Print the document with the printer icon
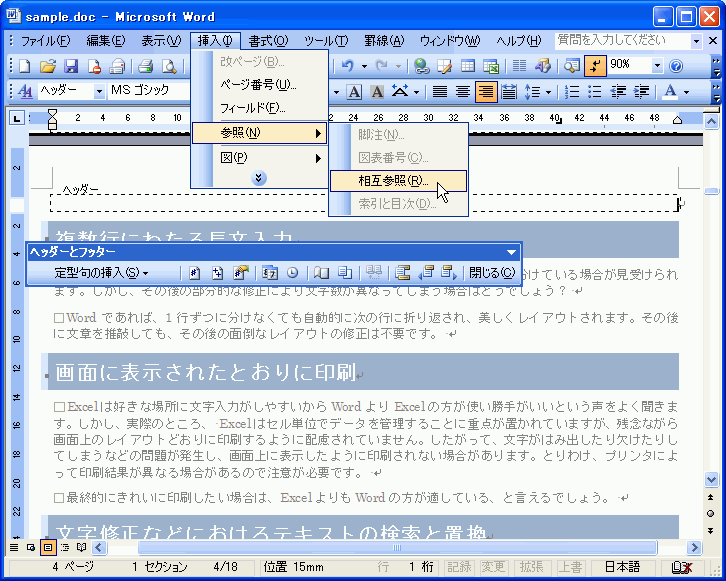The height and width of the screenshot is (581, 726). 145,66
